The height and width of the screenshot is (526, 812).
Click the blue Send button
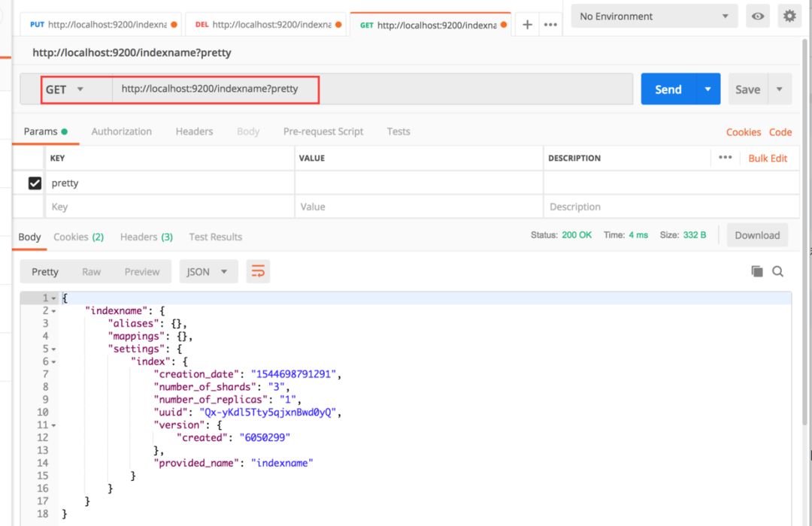coord(668,89)
